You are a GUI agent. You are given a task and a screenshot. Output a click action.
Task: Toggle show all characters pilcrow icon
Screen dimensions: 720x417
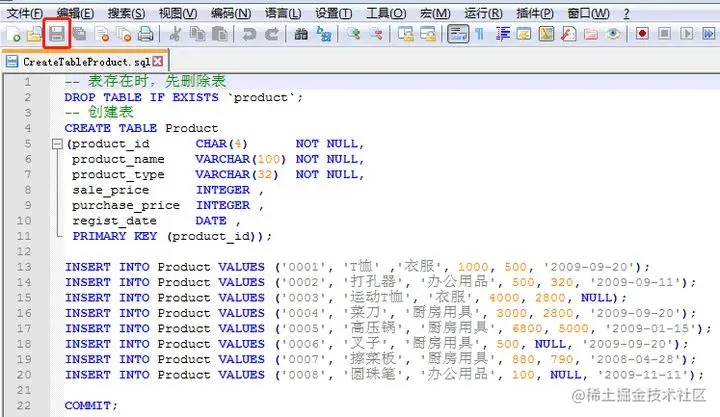[479, 34]
